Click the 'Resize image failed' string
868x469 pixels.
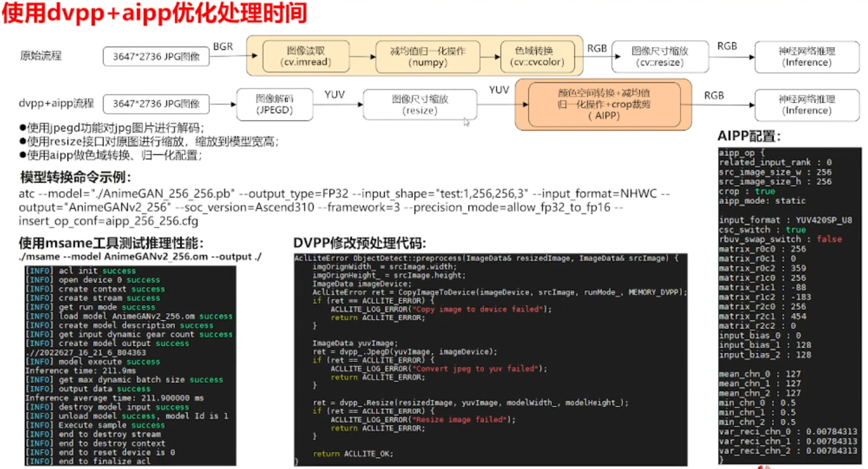(460, 419)
